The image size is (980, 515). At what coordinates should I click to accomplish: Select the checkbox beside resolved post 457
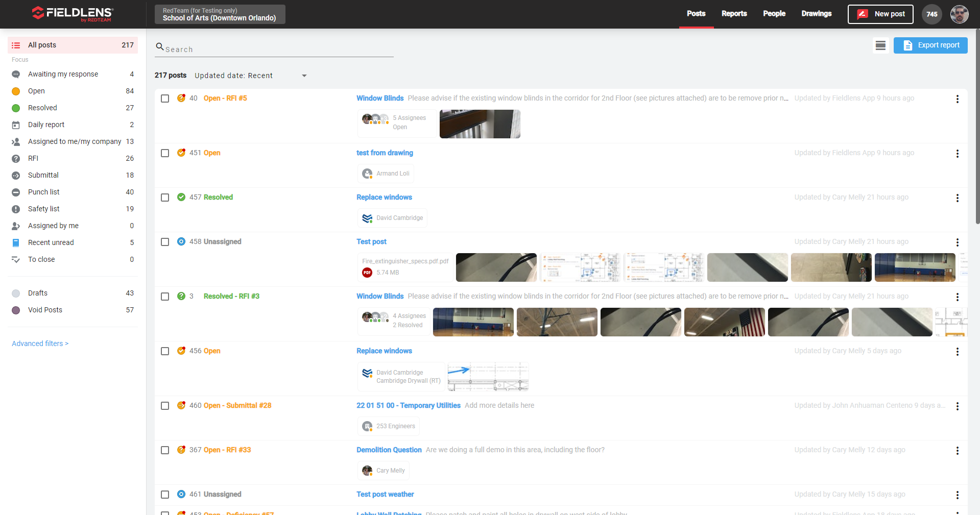click(x=165, y=198)
